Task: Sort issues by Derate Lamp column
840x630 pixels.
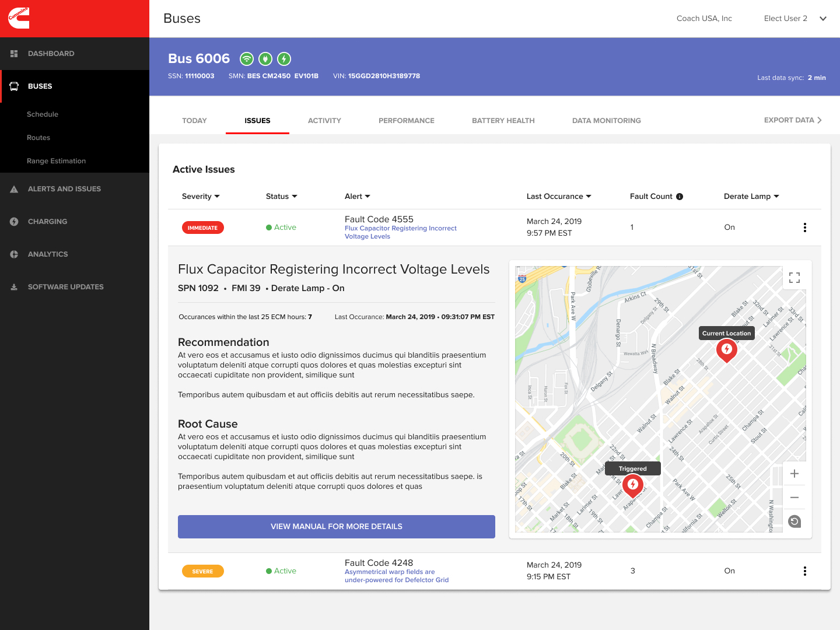Action: (x=751, y=197)
